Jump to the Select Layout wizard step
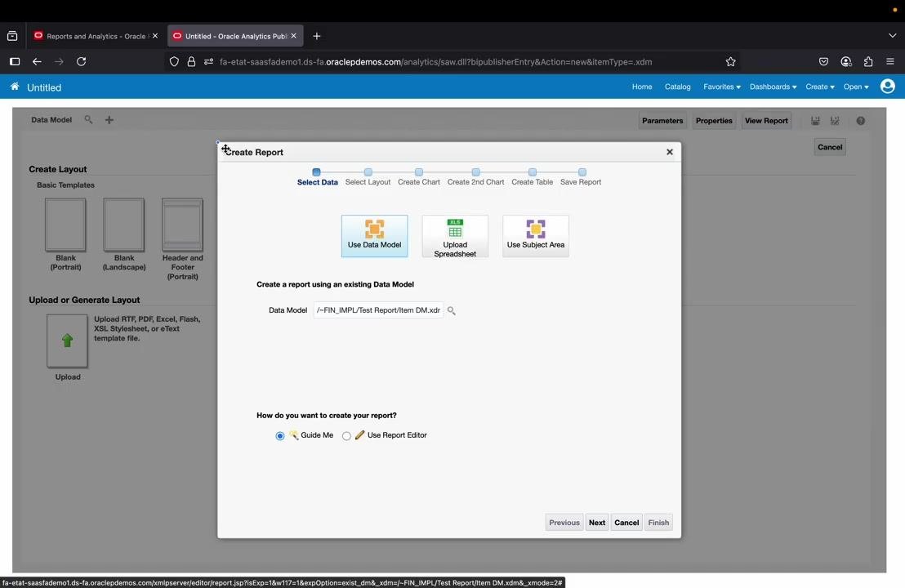 click(368, 177)
